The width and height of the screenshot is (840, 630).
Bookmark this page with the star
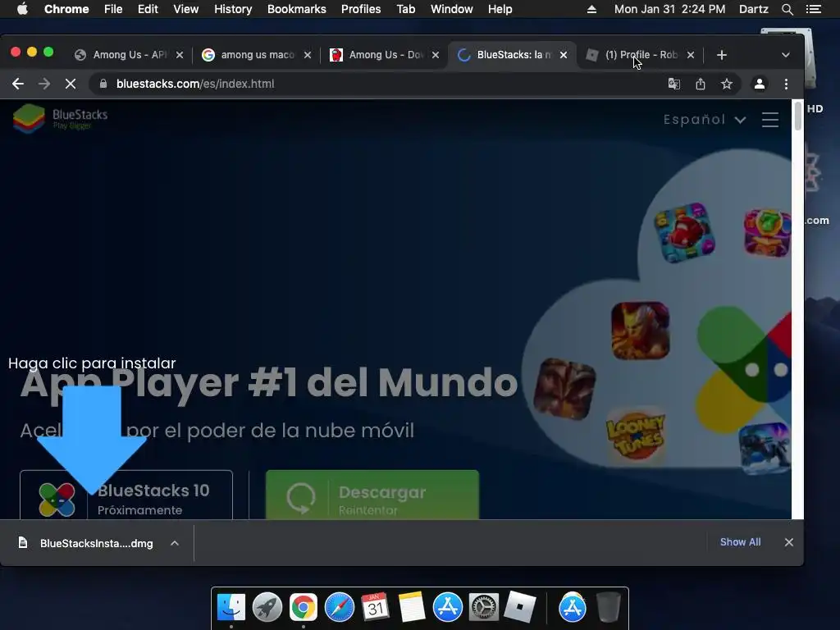tap(727, 84)
